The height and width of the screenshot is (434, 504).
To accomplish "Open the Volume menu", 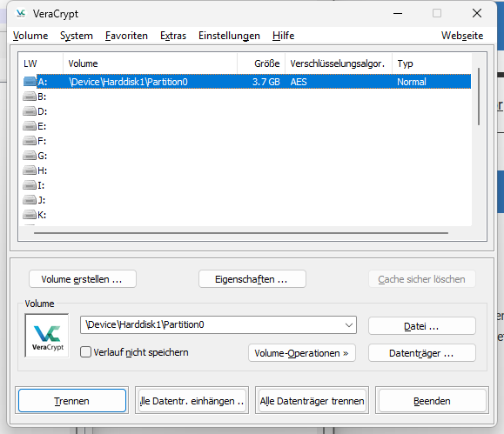I will pyautogui.click(x=30, y=36).
